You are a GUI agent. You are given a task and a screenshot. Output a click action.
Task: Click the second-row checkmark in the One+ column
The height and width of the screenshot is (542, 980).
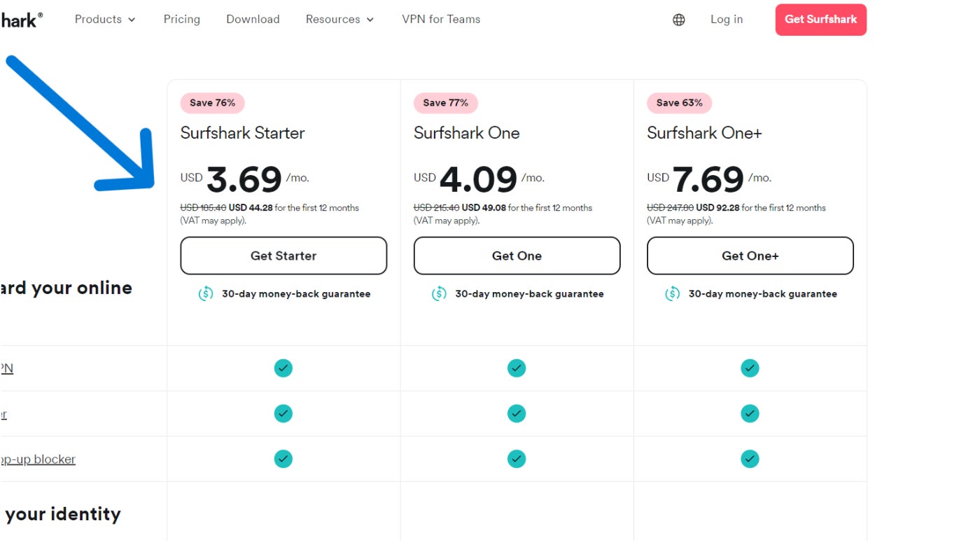750,414
